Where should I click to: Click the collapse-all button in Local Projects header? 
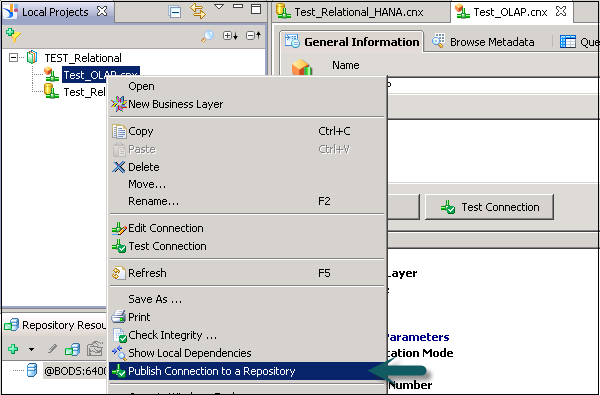pos(175,12)
